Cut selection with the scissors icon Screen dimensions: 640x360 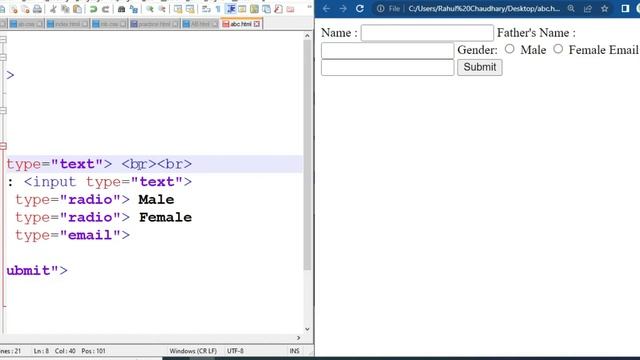click(x=53, y=9)
